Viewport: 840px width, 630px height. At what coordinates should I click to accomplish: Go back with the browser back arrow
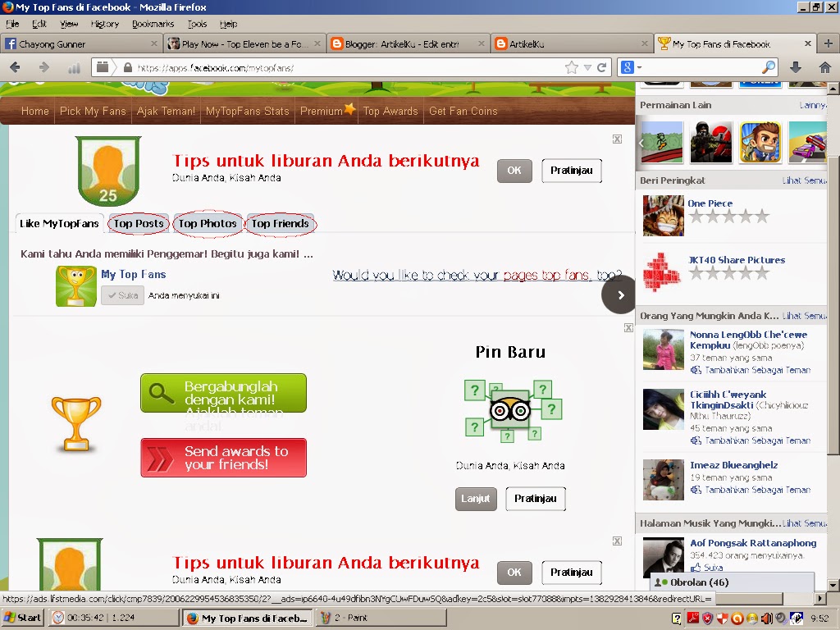coord(15,67)
